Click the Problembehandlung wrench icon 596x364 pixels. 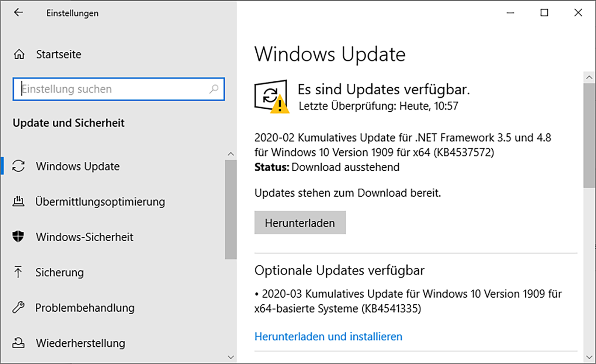tap(18, 307)
